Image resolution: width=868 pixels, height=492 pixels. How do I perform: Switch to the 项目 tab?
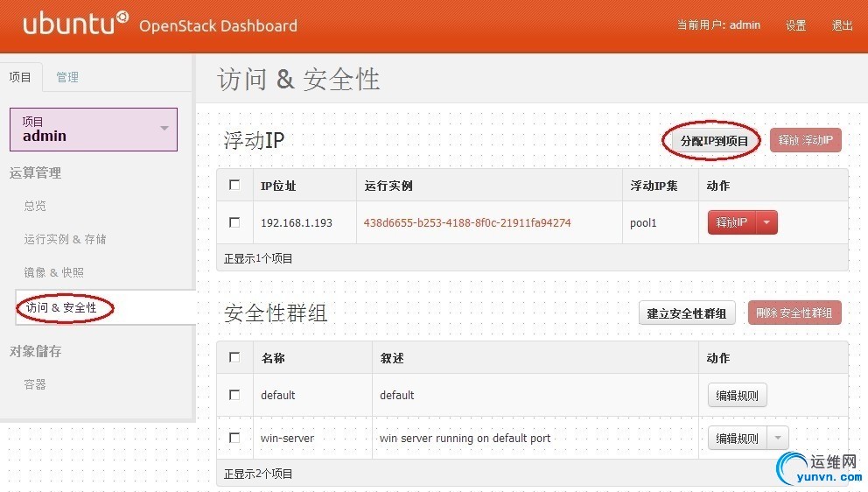click(x=20, y=77)
